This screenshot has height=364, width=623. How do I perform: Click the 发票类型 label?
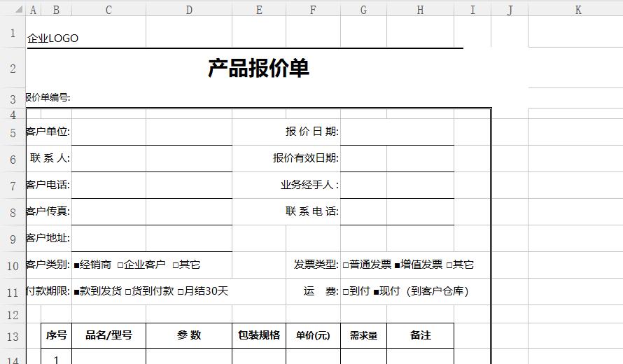tap(316, 265)
